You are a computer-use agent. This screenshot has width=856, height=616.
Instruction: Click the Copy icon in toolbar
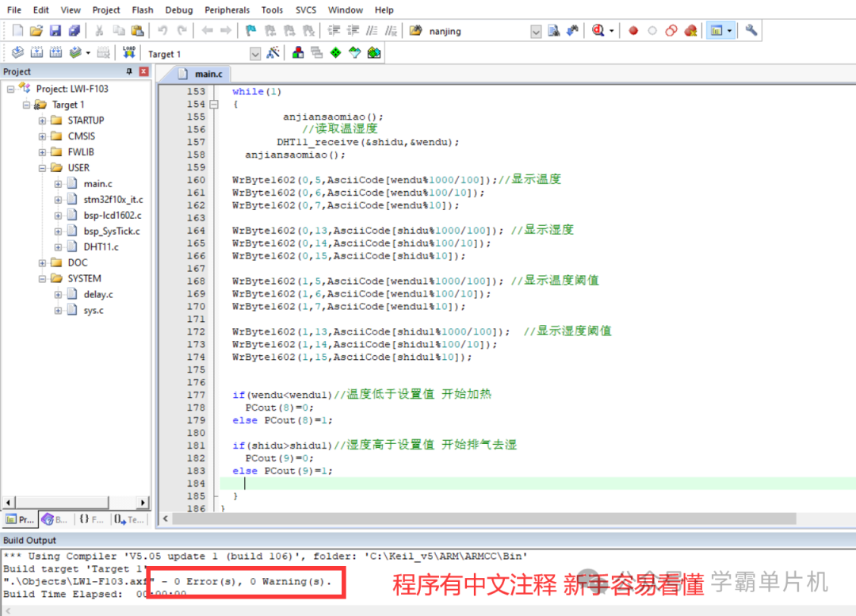tap(118, 31)
